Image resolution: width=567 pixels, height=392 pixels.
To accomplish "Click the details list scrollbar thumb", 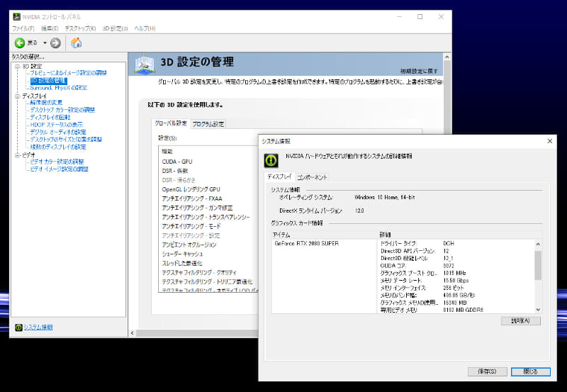I will [538, 265].
